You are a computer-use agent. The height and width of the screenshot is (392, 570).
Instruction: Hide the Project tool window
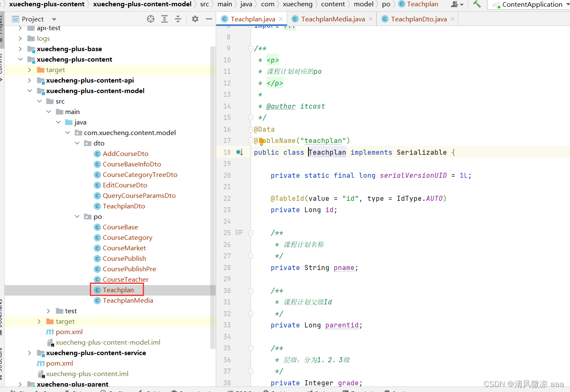coord(209,19)
